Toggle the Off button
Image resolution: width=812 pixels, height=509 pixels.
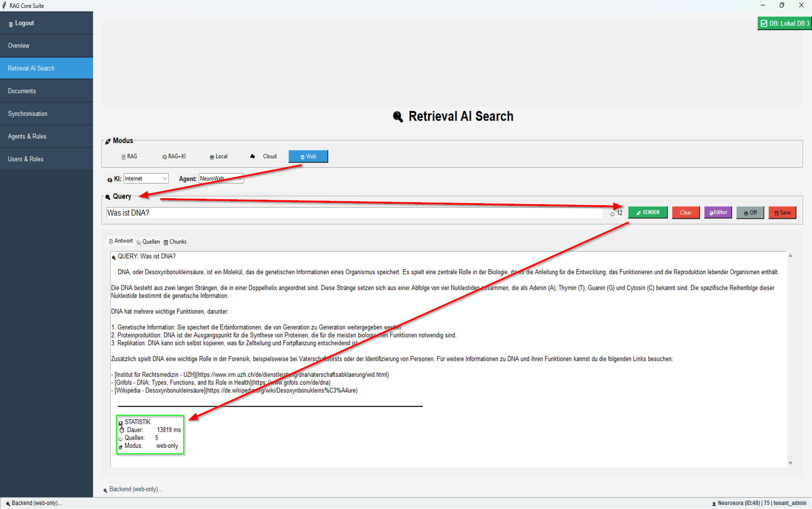(x=750, y=213)
